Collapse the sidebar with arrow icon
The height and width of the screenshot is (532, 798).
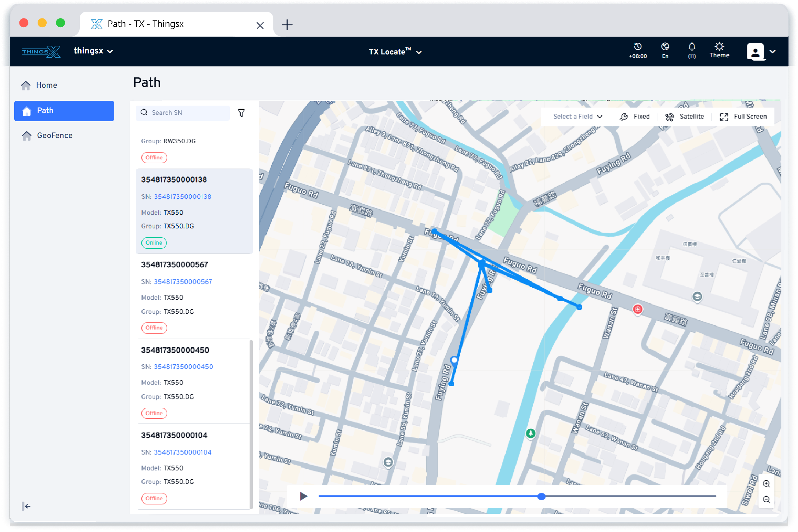26,506
